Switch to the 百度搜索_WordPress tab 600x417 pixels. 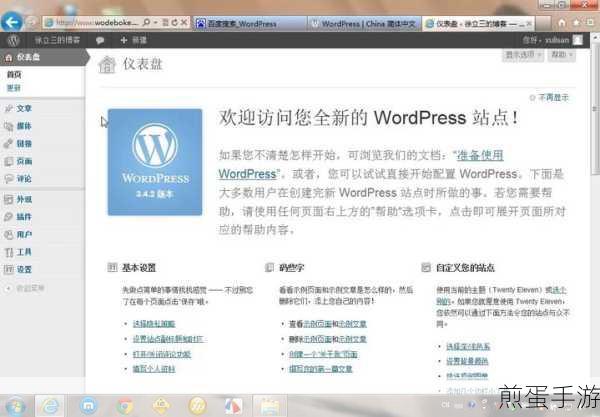249,24
